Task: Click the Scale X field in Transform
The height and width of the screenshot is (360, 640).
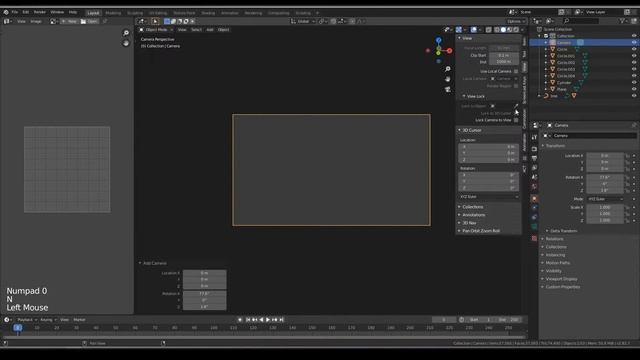Action: pos(605,207)
